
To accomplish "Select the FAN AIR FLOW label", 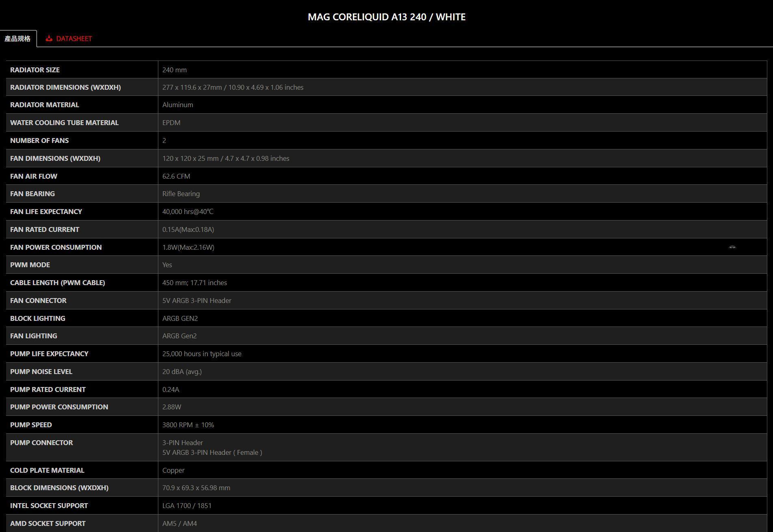I will coord(34,176).
